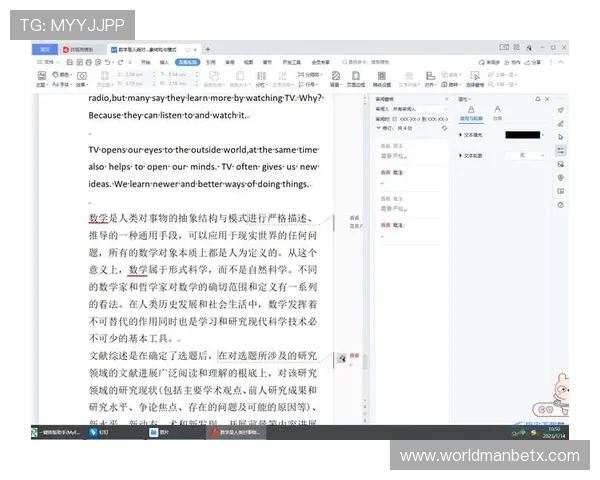Click the Collaborate (协作) icon at top right
The height and width of the screenshot is (480, 600).
tap(512, 62)
